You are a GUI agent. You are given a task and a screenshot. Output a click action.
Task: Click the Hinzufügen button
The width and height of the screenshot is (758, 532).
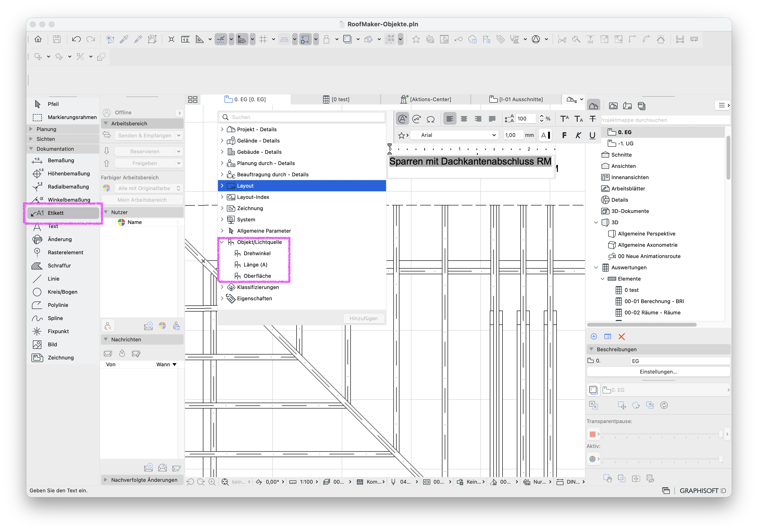pos(364,319)
